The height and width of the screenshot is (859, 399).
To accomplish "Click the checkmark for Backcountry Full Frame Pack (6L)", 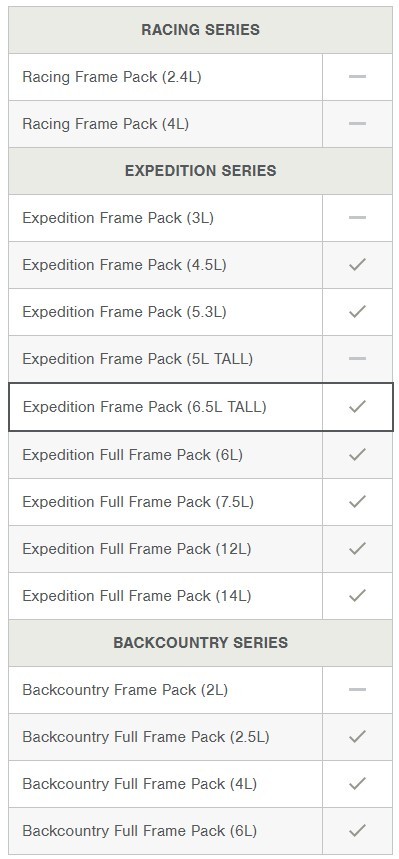I will click(357, 831).
